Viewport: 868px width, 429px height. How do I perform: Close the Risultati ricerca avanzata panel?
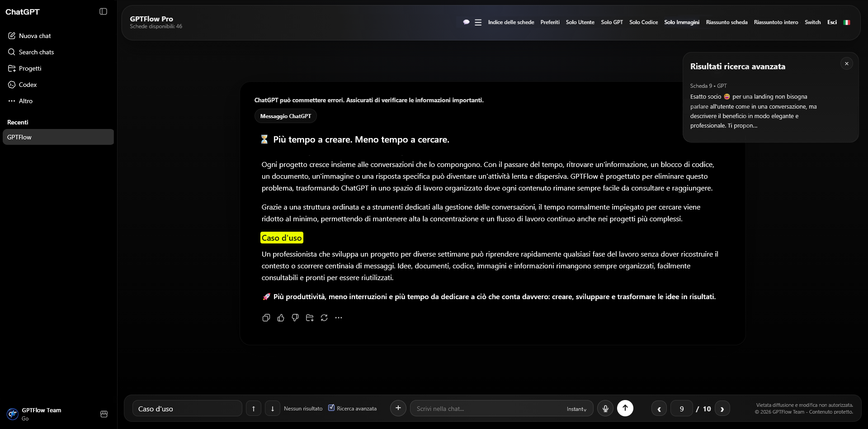click(x=847, y=64)
